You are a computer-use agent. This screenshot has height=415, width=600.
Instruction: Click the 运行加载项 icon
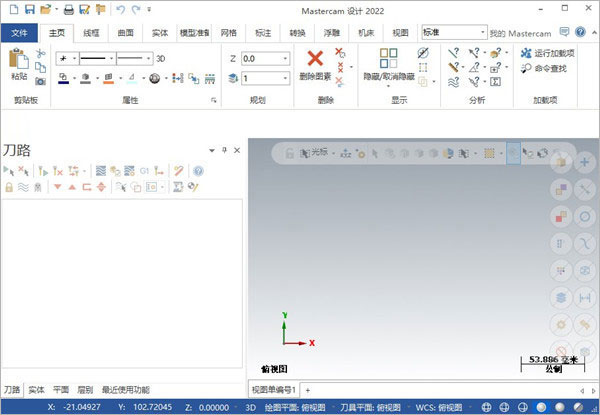(526, 53)
